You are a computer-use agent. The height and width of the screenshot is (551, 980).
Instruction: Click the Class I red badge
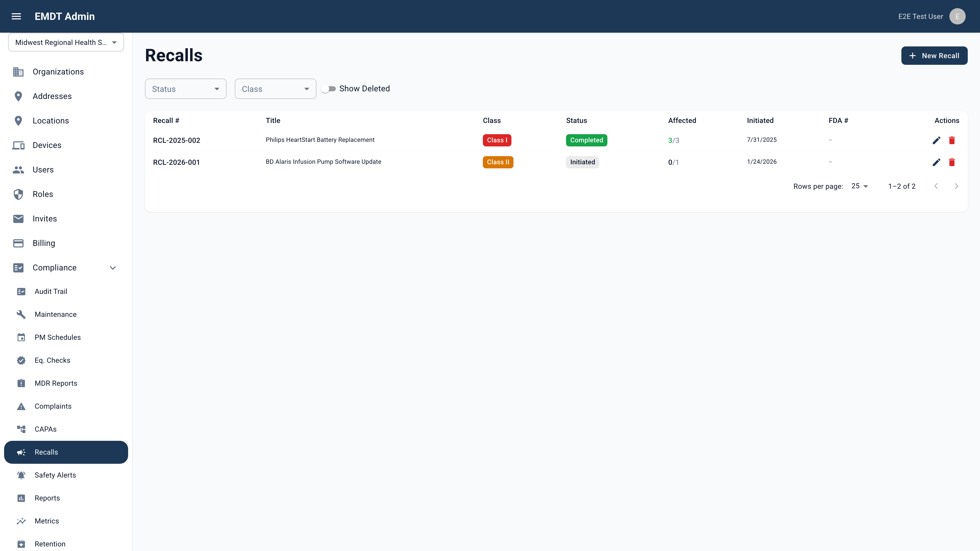pos(497,140)
